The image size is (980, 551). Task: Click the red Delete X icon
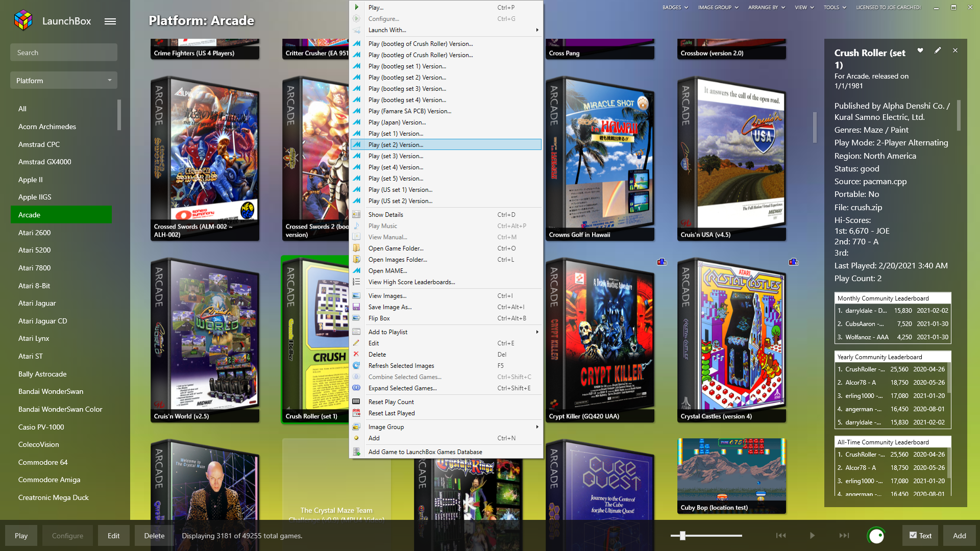point(357,355)
